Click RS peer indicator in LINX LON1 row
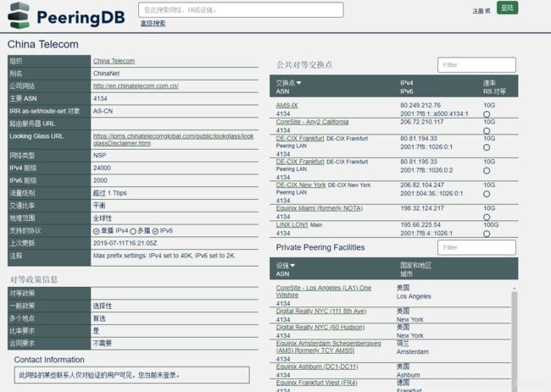 point(487,234)
